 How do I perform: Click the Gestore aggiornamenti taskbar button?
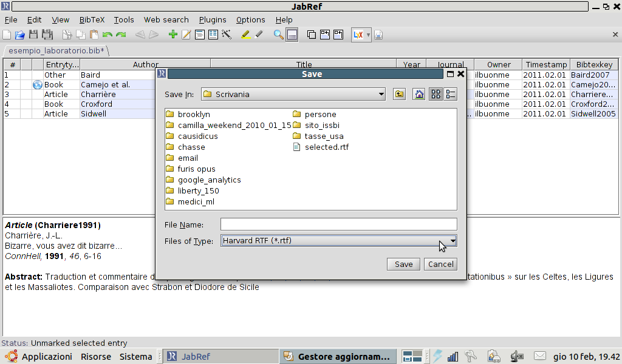(x=338, y=357)
